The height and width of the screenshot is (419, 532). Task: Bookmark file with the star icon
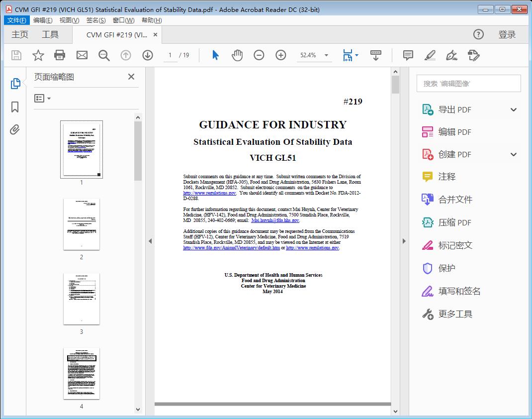click(x=38, y=55)
